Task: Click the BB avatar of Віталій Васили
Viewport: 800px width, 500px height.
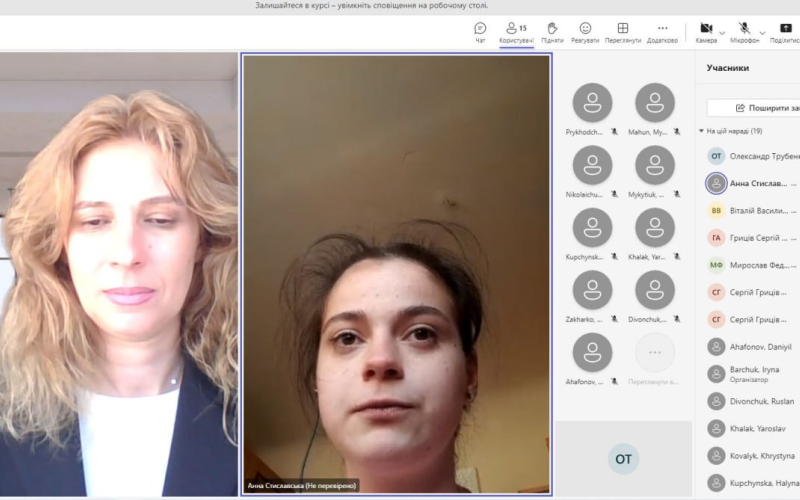Action: coord(716,211)
